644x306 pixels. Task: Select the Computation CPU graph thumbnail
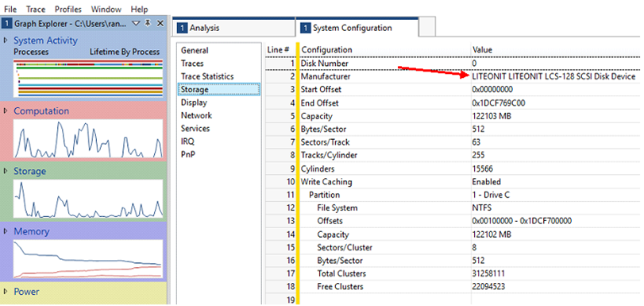tap(88, 138)
